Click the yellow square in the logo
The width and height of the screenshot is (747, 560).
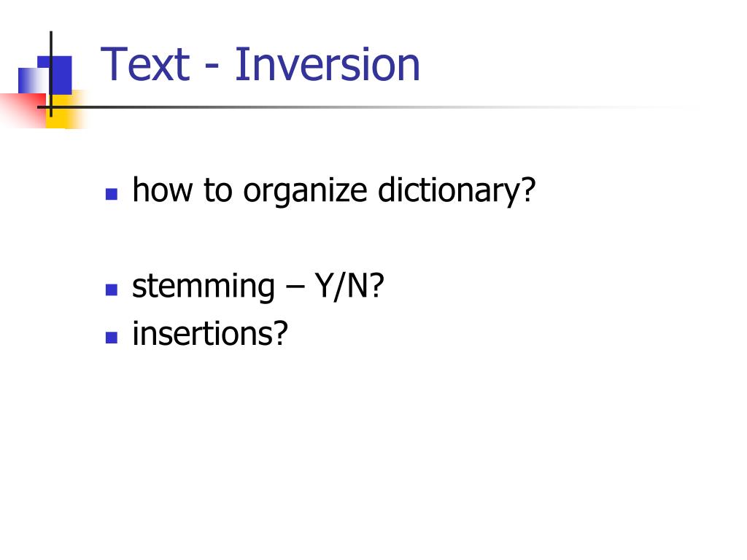coord(66,111)
